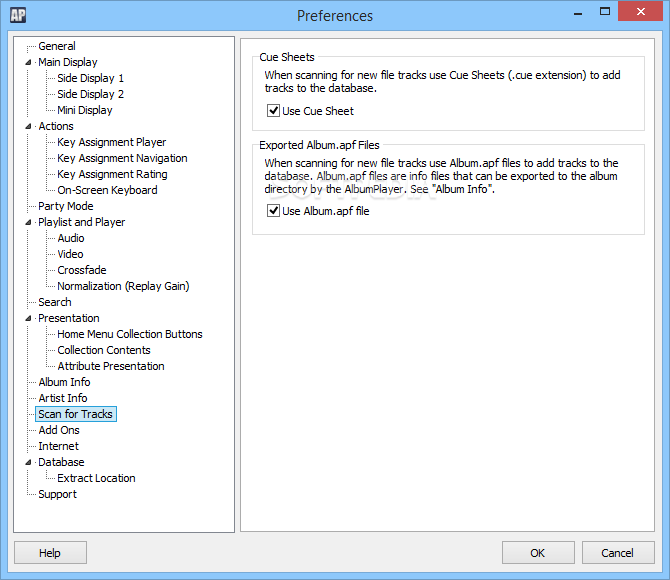
Task: Collapse the Main Display tree node
Action: [x=28, y=62]
